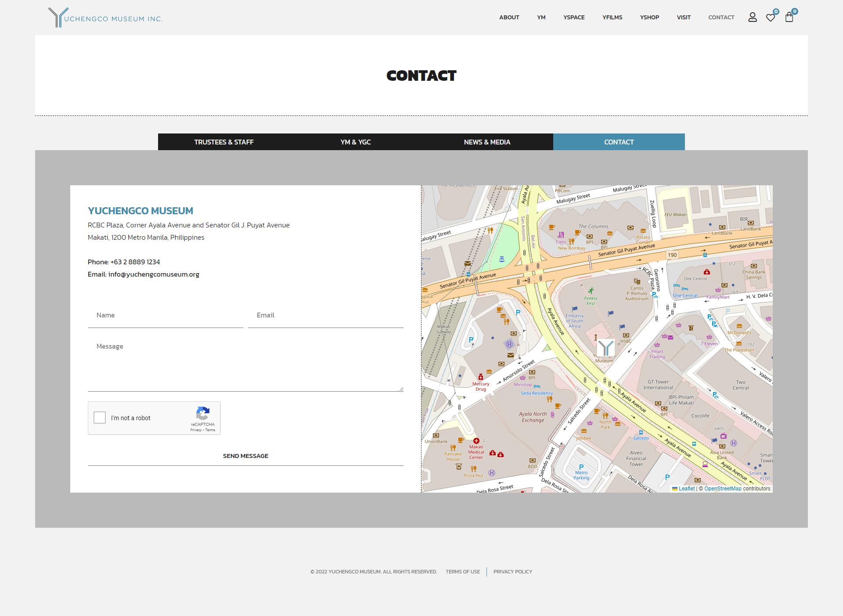Screen dimensions: 843x616
Task: Click the YUCHENGCO MUSEUM heading text
Action: (140, 211)
